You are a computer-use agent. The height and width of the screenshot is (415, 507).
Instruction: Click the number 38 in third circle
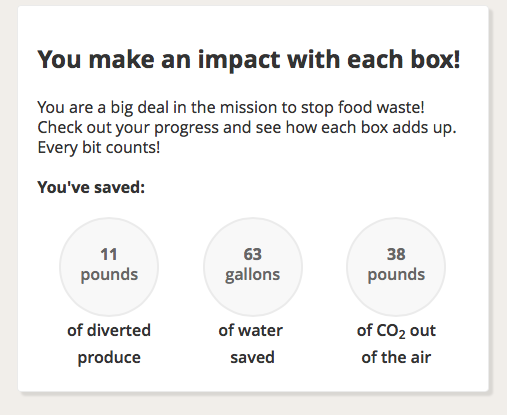pyautogui.click(x=396, y=254)
